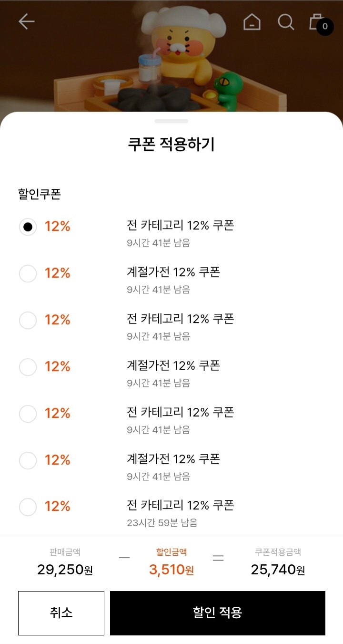The height and width of the screenshot is (644, 343).
Task: Tap the bottom sheet drag handle
Action: click(171, 121)
